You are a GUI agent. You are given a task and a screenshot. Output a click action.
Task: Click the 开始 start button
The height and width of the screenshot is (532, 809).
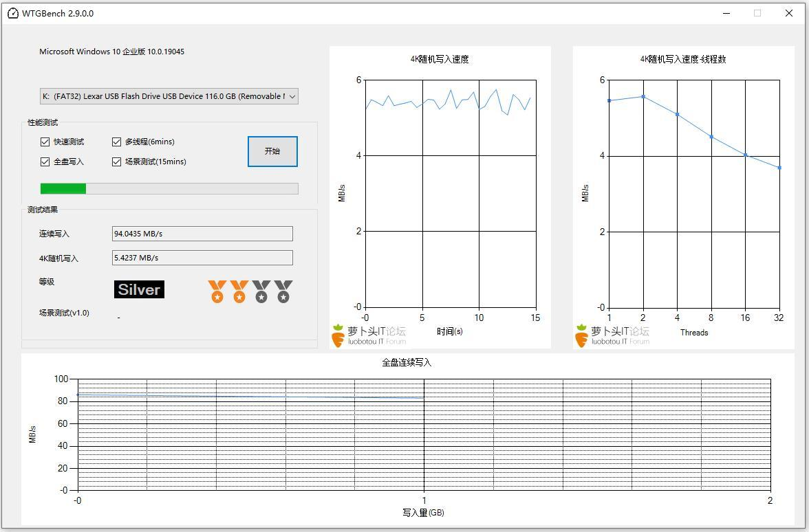pyautogui.click(x=272, y=151)
